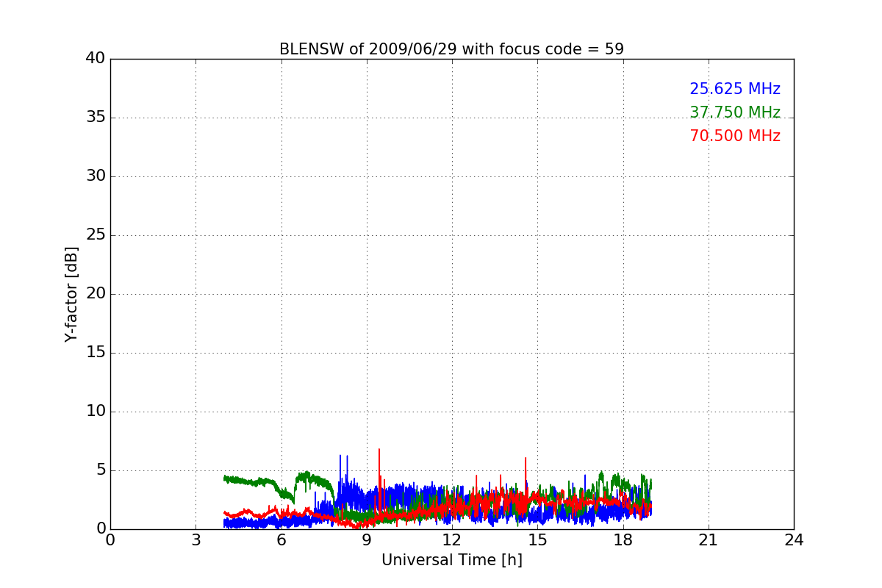
Task: Click x-axis tick label 18
Action: [623, 540]
